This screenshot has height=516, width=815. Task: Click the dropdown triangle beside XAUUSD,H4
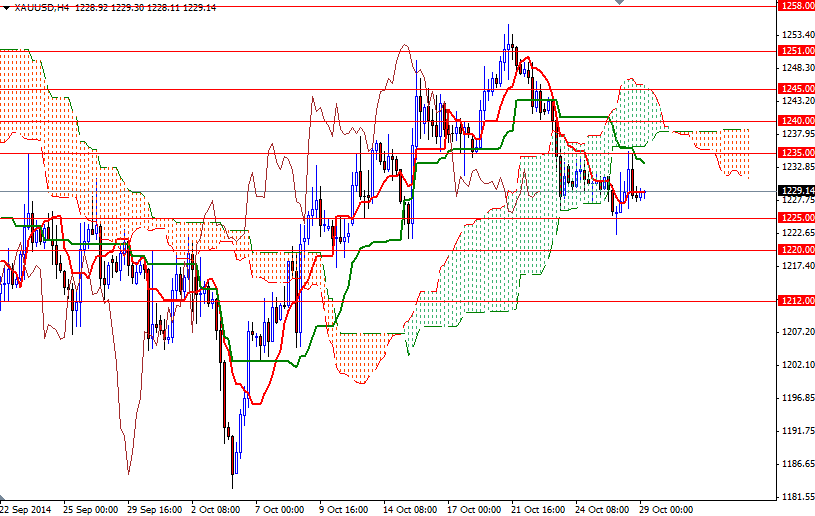coord(6,7)
